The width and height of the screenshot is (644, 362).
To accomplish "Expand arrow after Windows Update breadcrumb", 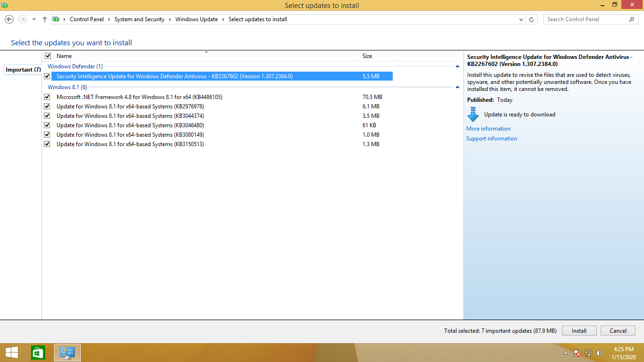I will pyautogui.click(x=223, y=19).
